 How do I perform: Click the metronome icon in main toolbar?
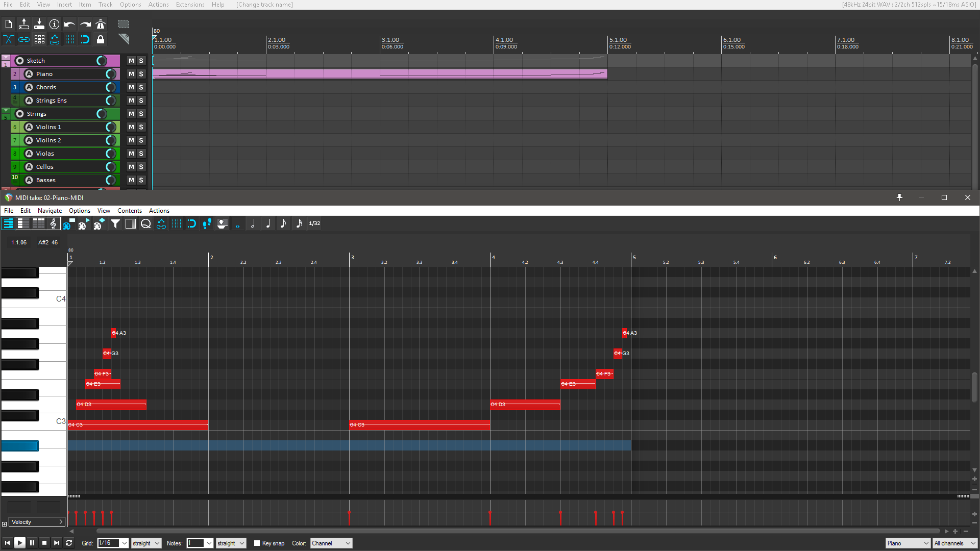(101, 24)
